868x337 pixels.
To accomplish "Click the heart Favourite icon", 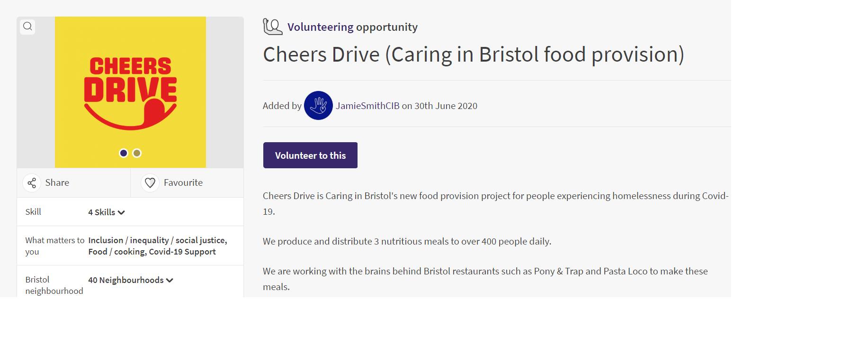I will tap(150, 183).
